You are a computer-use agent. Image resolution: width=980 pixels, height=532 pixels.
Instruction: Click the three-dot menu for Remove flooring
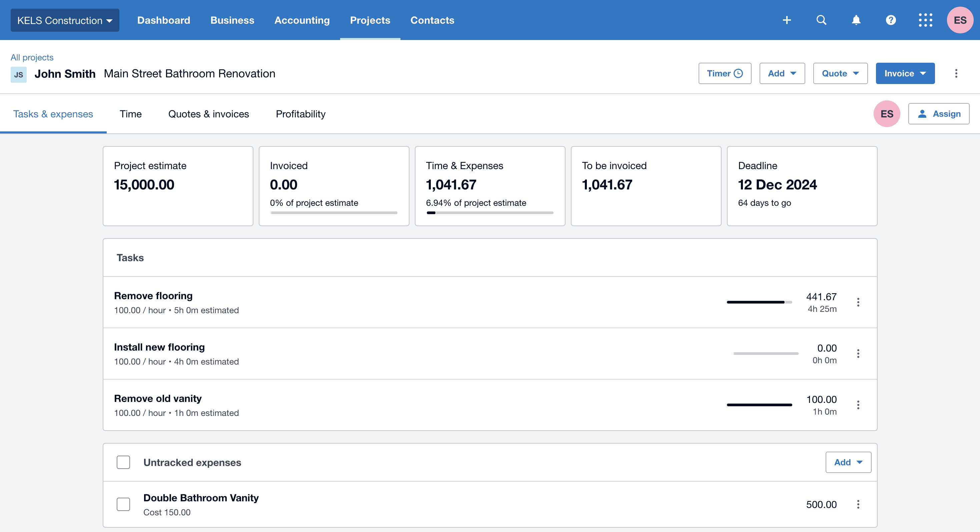(858, 302)
